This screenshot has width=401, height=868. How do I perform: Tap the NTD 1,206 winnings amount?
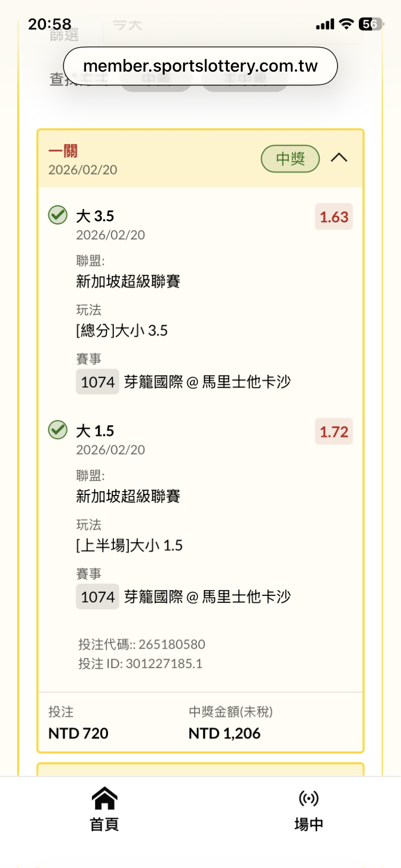coord(225,733)
